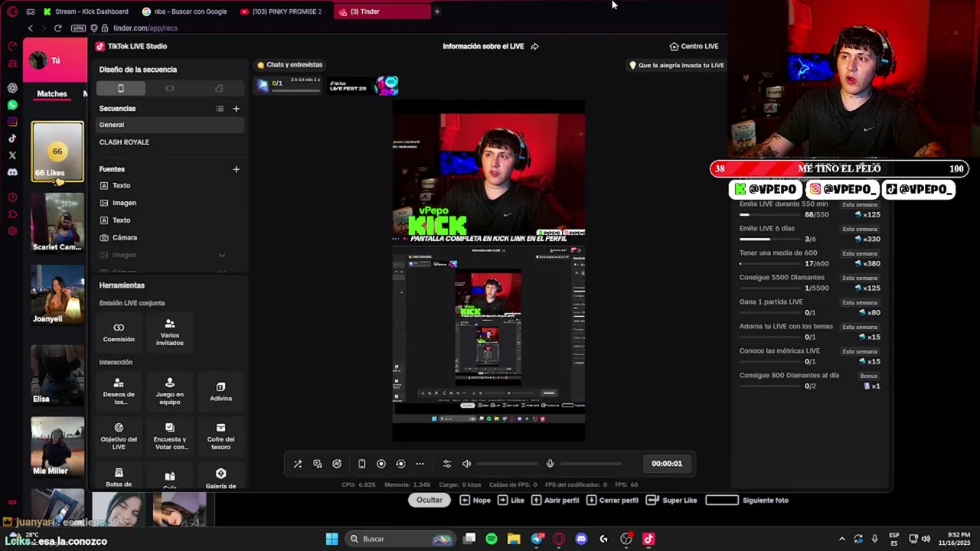Open Discord in Opera sidebar

(x=12, y=172)
